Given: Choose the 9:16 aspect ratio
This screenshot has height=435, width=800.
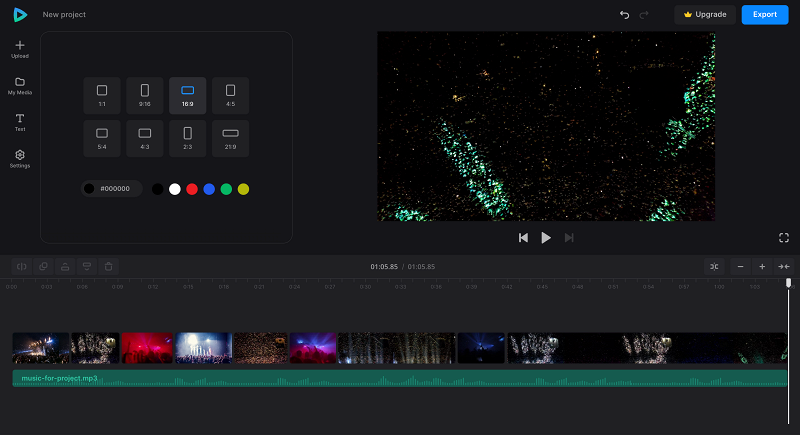Looking at the screenshot, I should (x=145, y=95).
